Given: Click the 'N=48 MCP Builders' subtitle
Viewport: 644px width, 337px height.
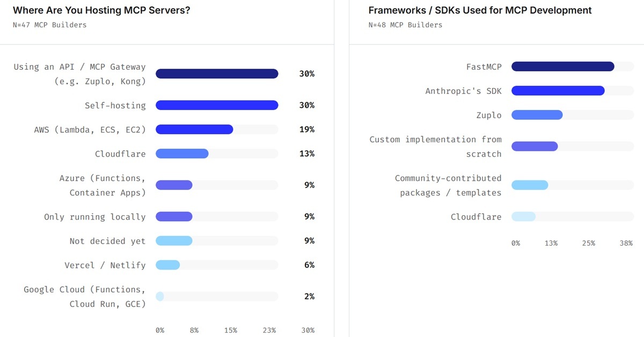Looking at the screenshot, I should pos(405,25).
